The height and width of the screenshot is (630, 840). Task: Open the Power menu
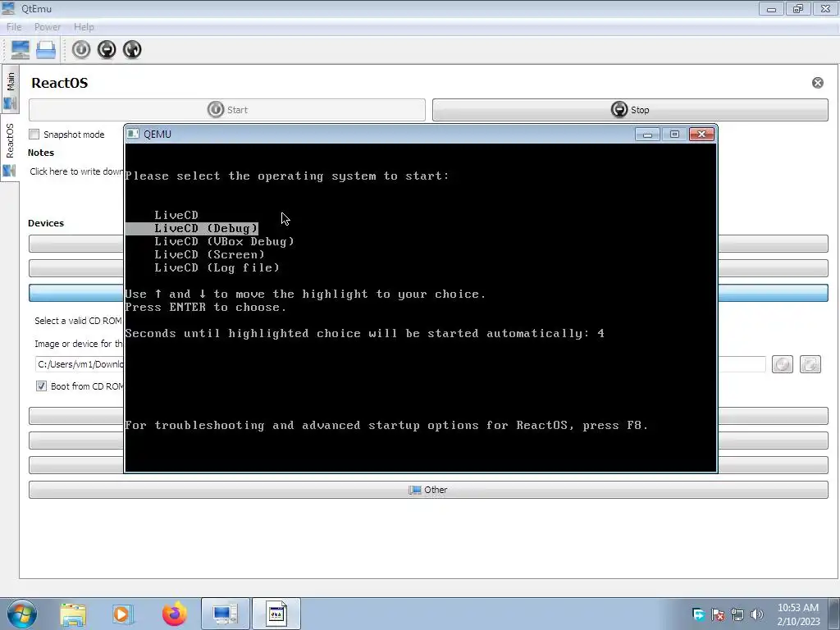pos(47,27)
